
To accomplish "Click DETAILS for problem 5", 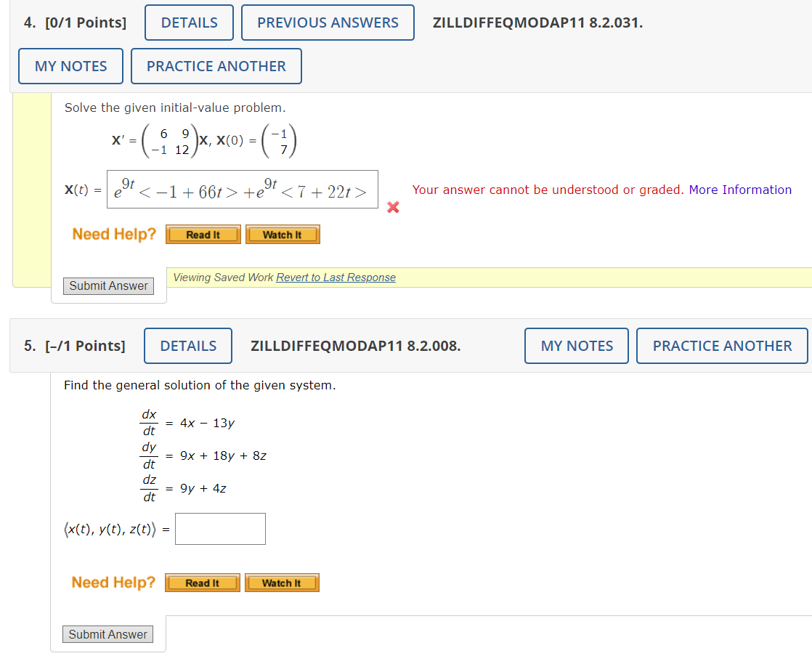I will click(x=187, y=345).
